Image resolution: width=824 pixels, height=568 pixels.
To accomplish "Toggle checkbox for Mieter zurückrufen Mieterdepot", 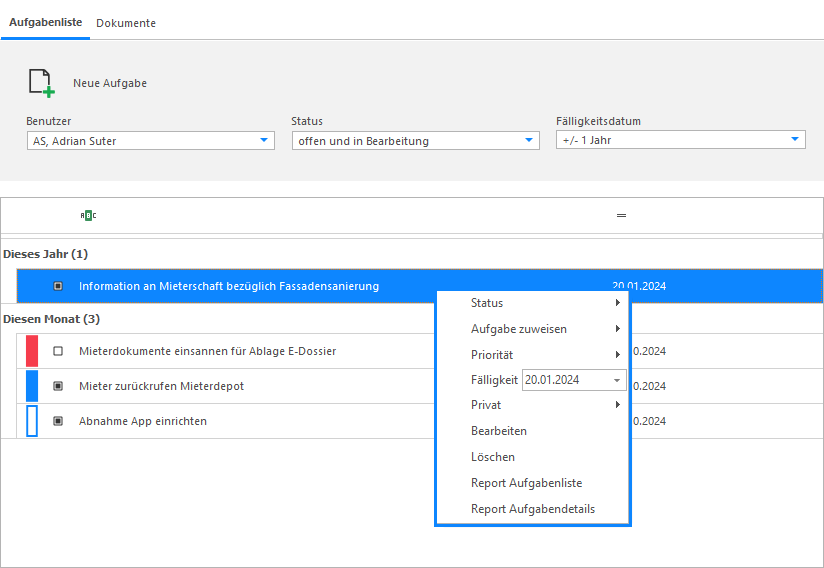I will (x=58, y=386).
